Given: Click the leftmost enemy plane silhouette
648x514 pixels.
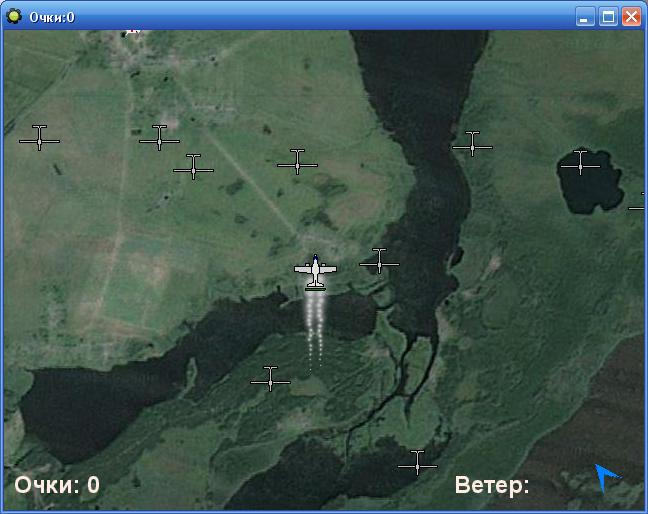Looking at the screenshot, I should 39,138.
